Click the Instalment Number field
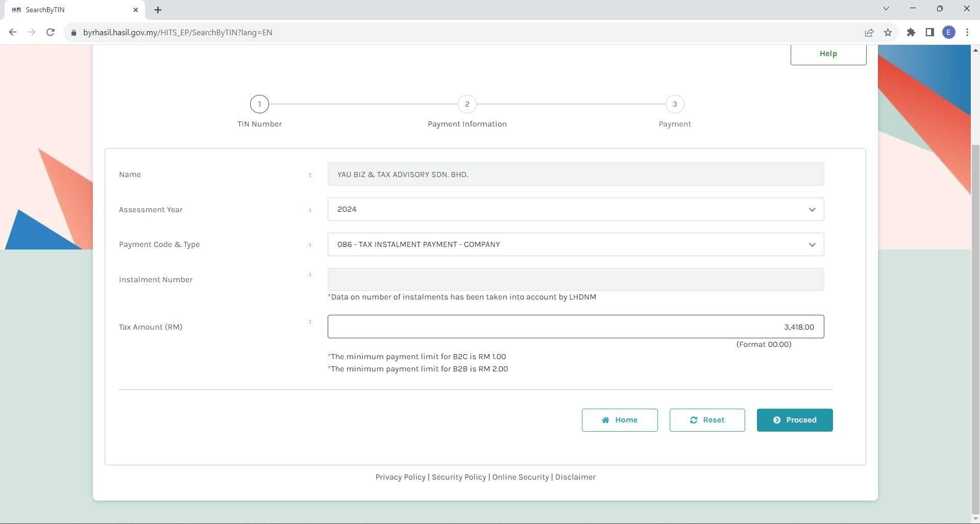The width and height of the screenshot is (980, 524). pyautogui.click(x=576, y=279)
